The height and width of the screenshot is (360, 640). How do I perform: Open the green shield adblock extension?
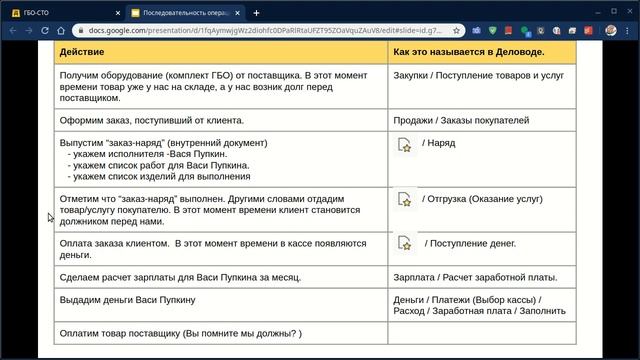point(493,31)
